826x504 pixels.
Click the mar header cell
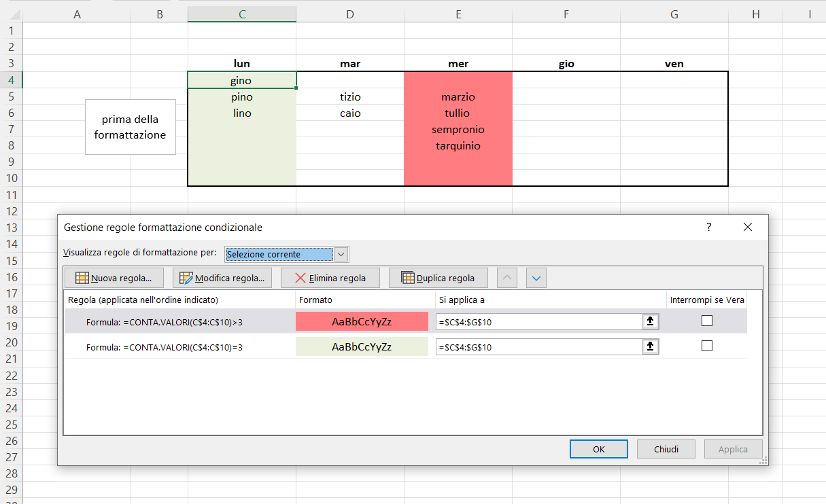pos(350,64)
